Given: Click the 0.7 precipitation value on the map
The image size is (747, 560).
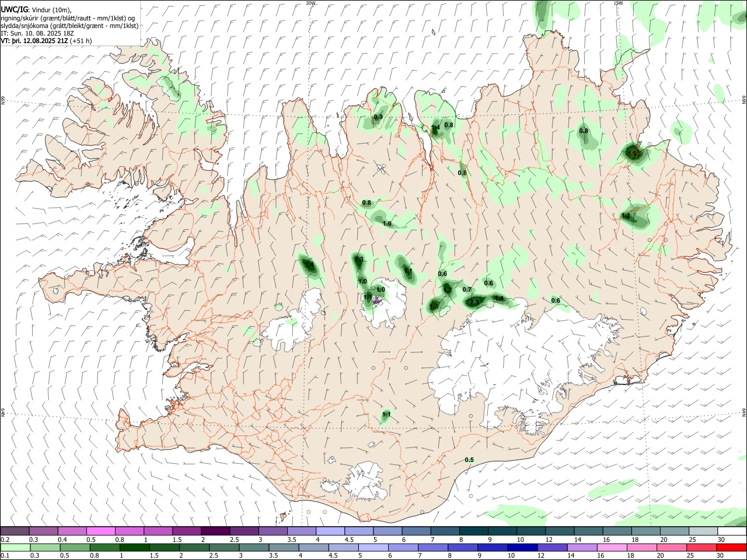Looking at the screenshot, I should point(467,289).
